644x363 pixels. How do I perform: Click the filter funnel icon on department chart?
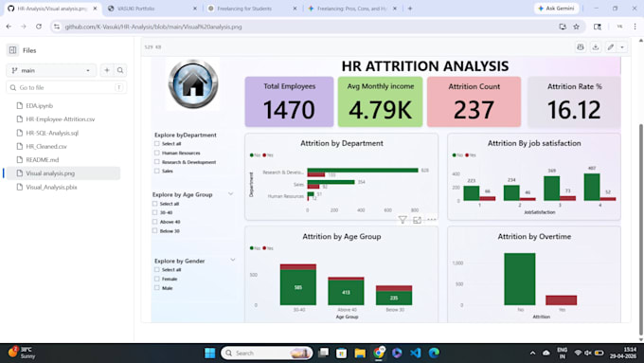tap(402, 220)
